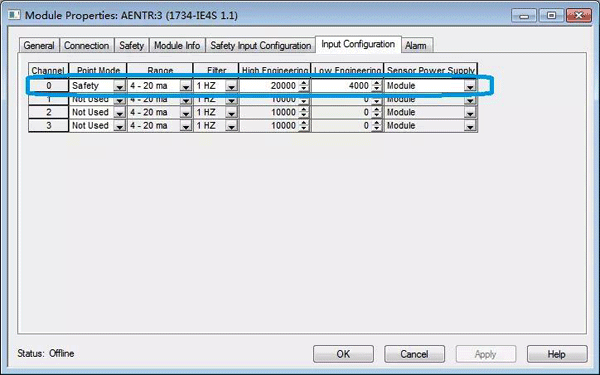The height and width of the screenshot is (375, 600).
Task: Click High Engineering stepper arrows for channel 2
Action: pyautogui.click(x=303, y=112)
